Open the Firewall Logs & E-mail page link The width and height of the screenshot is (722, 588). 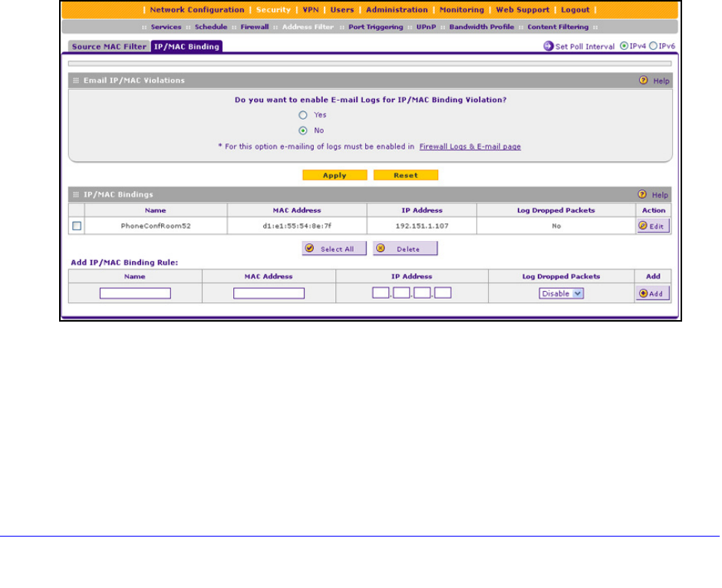point(470,147)
